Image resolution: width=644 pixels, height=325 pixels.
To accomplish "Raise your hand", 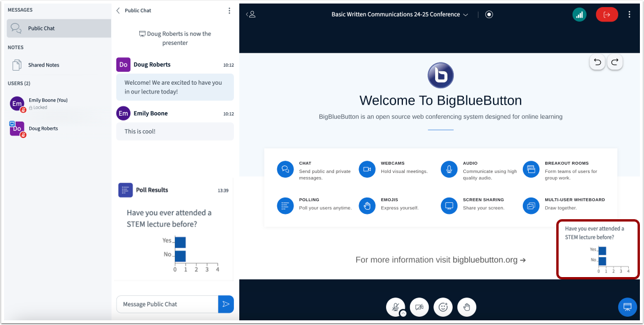I will (467, 307).
